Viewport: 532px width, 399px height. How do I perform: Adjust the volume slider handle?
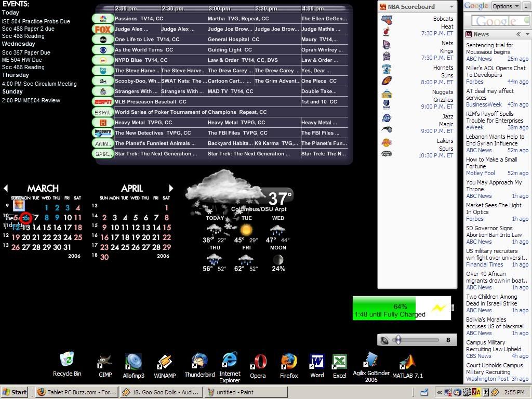(x=398, y=340)
